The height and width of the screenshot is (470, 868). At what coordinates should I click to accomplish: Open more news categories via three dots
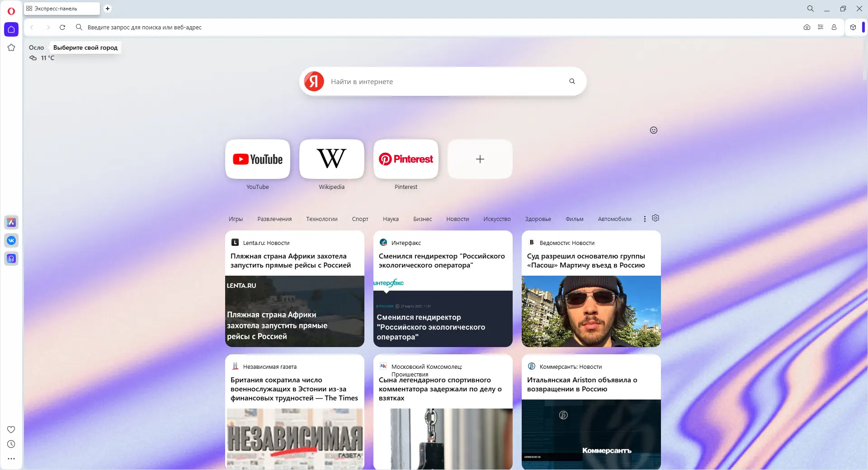tap(644, 219)
